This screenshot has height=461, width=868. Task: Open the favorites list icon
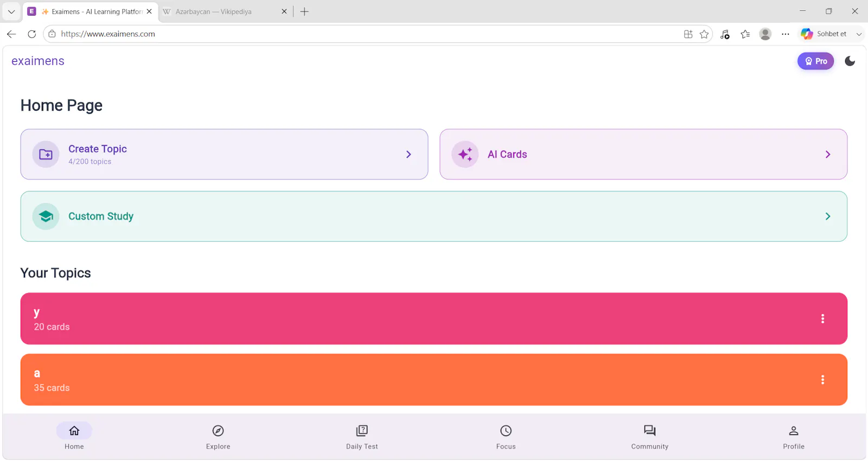click(x=745, y=34)
